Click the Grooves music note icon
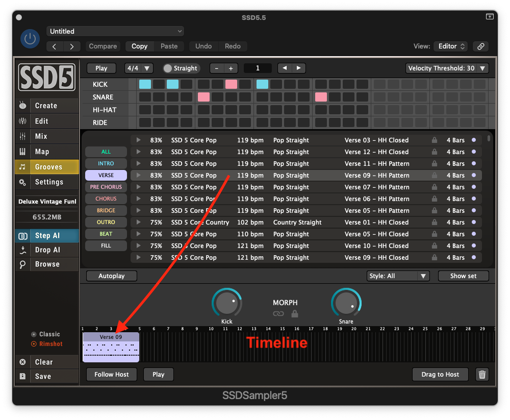Viewport: 510px width, 420px height. coord(22,167)
